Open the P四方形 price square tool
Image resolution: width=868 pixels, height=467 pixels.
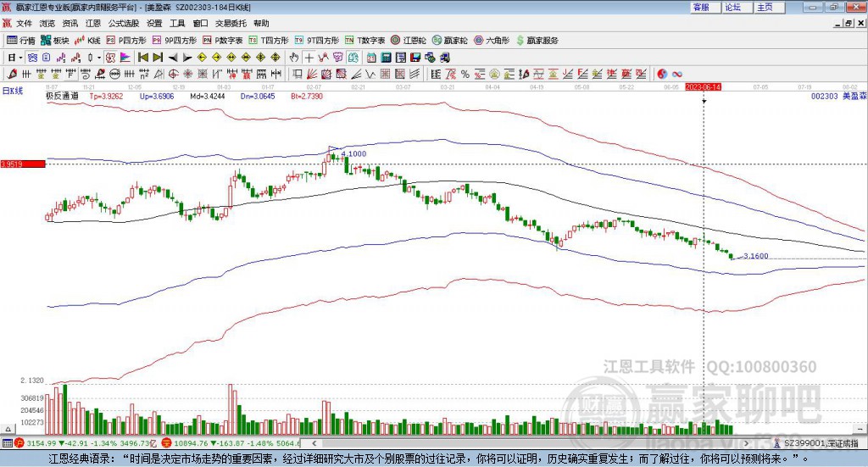(x=126, y=41)
